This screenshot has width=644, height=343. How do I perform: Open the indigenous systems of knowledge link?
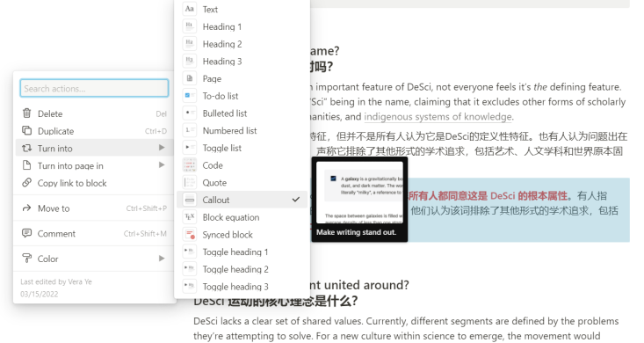pos(438,117)
